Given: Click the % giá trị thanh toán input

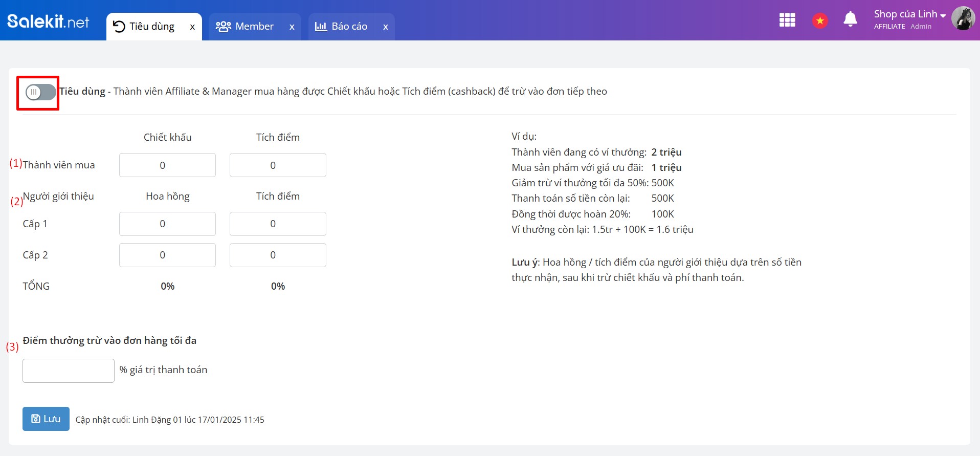Looking at the screenshot, I should [x=69, y=371].
